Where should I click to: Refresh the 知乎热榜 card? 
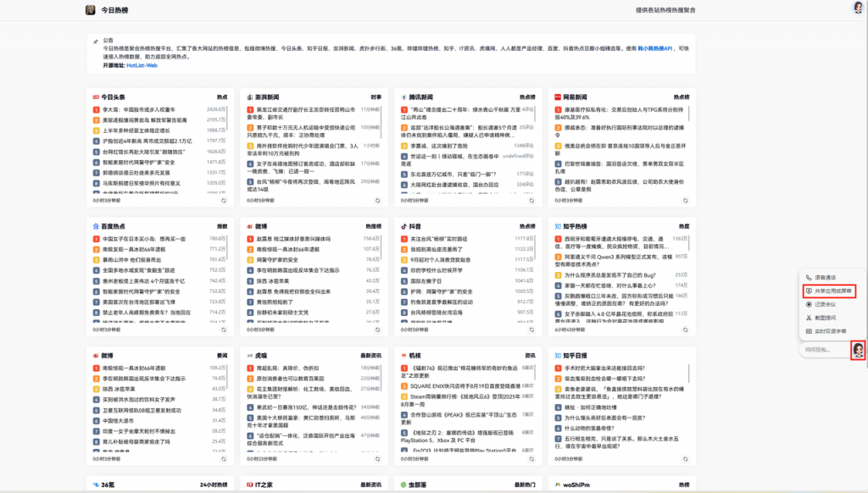[x=685, y=330]
